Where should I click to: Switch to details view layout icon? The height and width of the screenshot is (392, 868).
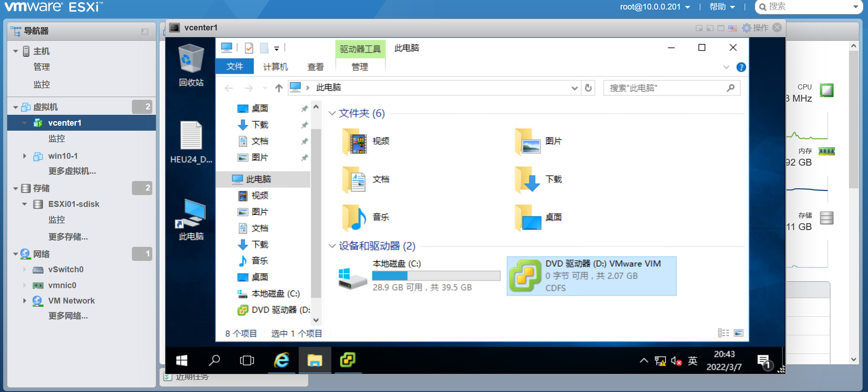coord(723,333)
